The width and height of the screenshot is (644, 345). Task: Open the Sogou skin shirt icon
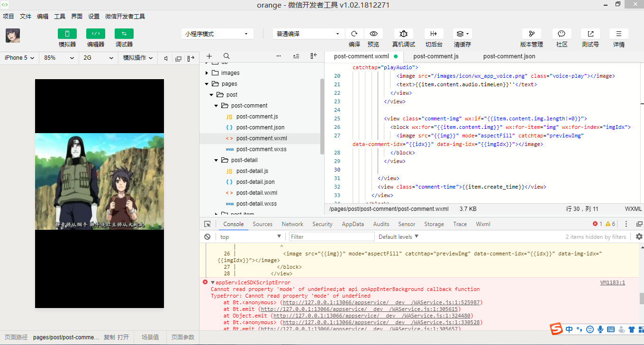pyautogui.click(x=631, y=329)
